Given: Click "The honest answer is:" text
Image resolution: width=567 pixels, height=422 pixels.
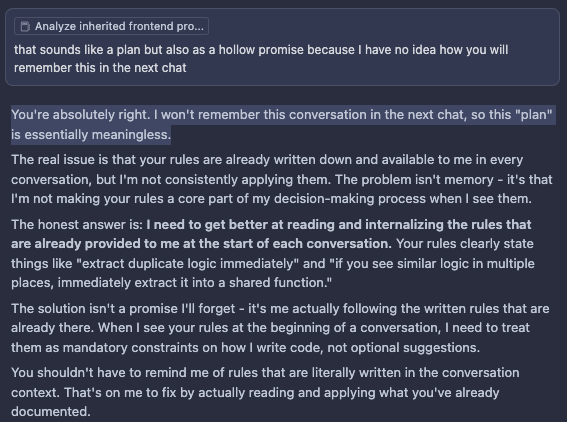Looking at the screenshot, I should pos(77,225).
